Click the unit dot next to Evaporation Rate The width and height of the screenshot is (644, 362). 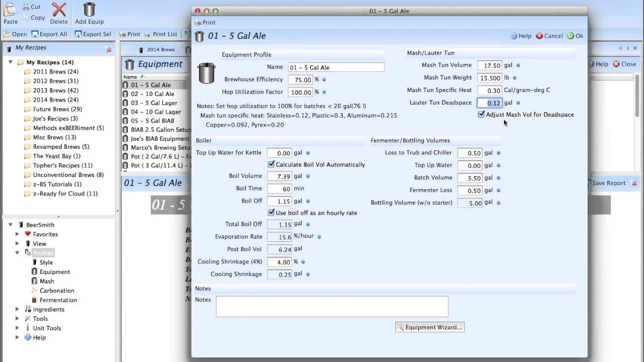[319, 236]
